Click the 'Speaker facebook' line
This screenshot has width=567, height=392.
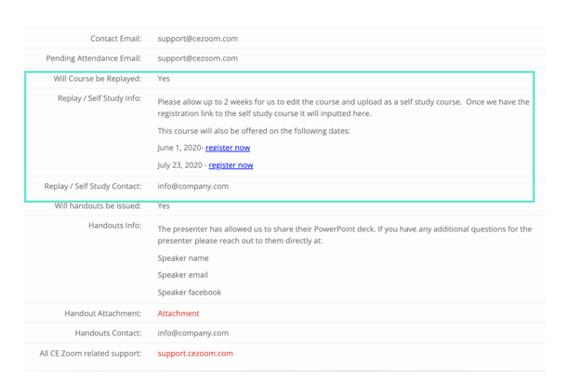pyautogui.click(x=190, y=293)
